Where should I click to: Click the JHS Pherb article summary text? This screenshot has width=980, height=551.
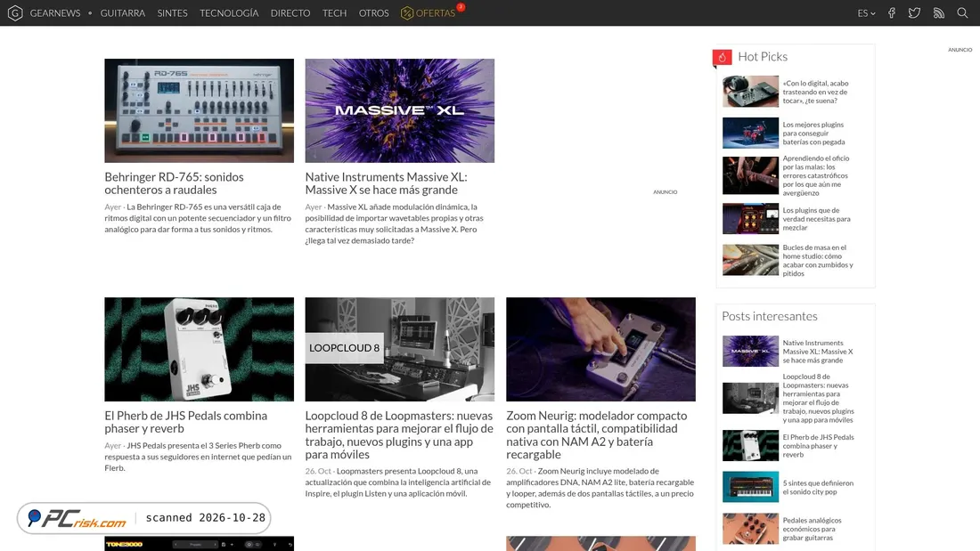[198, 457]
